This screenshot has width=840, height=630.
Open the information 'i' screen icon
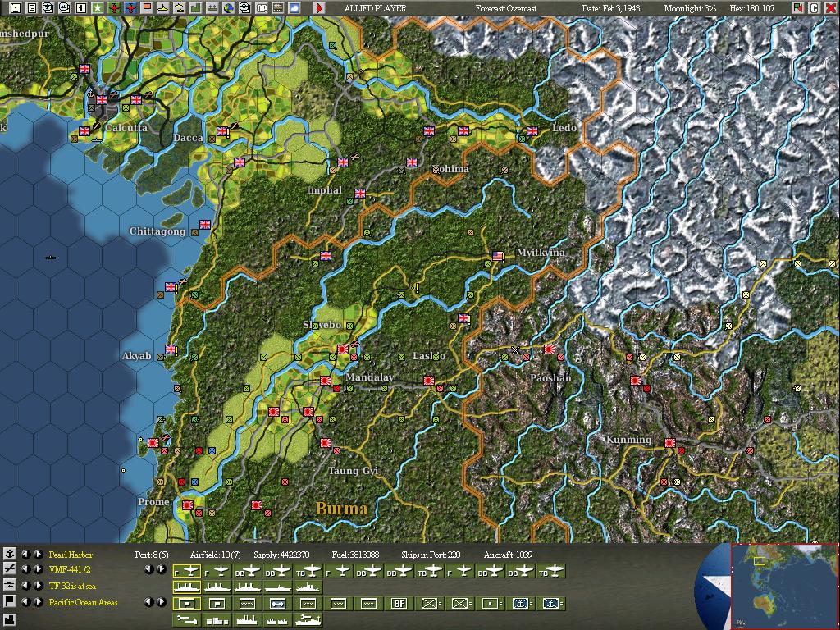coord(81,8)
